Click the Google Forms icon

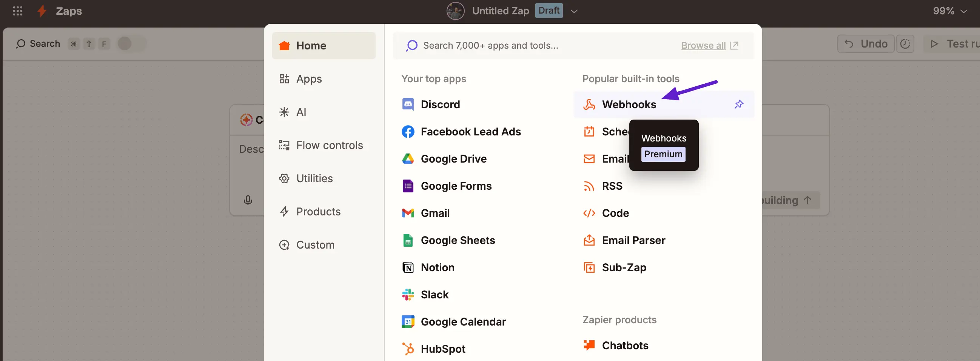408,186
